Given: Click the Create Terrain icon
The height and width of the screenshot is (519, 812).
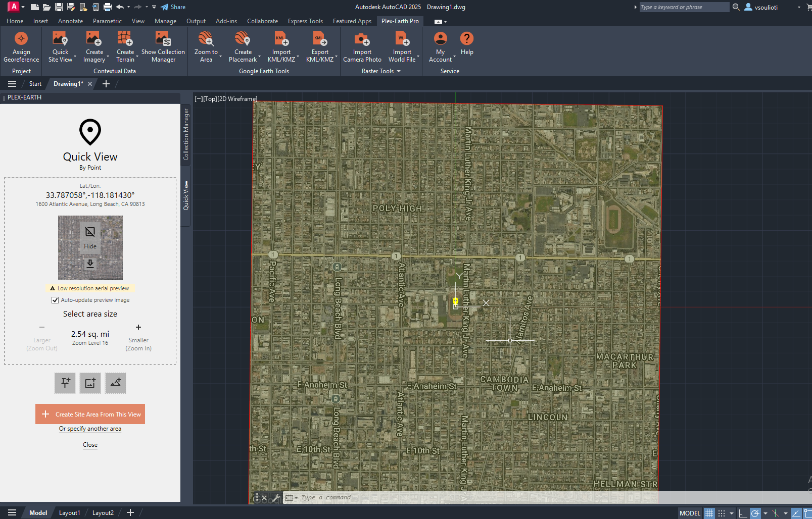Looking at the screenshot, I should tap(125, 39).
